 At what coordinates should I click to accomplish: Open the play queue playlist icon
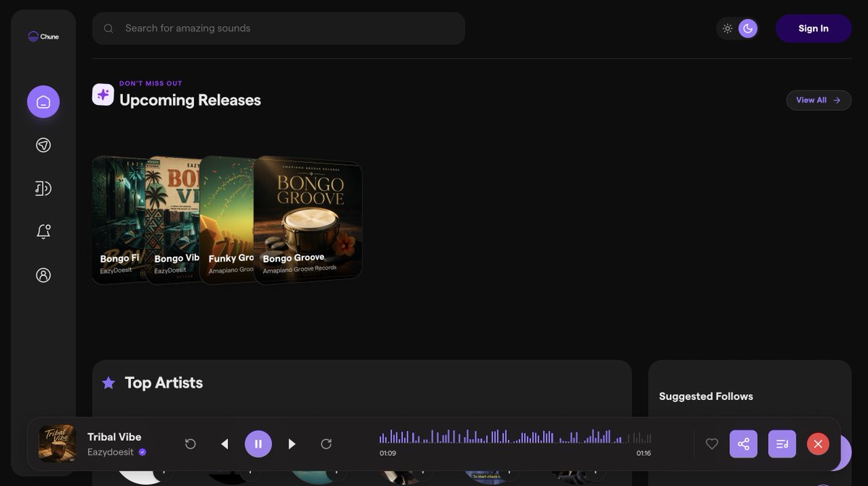coord(782,444)
